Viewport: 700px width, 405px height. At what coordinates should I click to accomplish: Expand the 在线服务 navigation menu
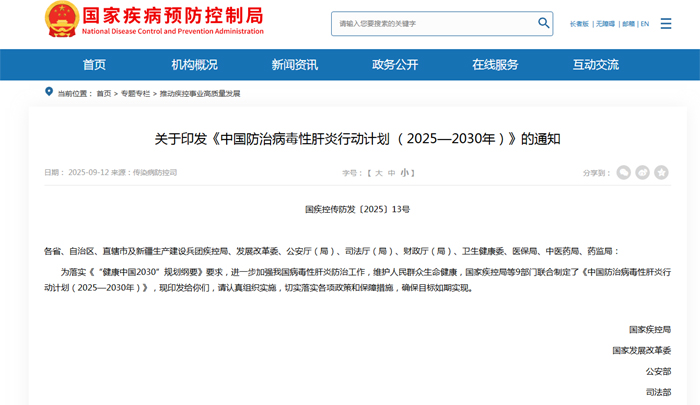click(495, 65)
